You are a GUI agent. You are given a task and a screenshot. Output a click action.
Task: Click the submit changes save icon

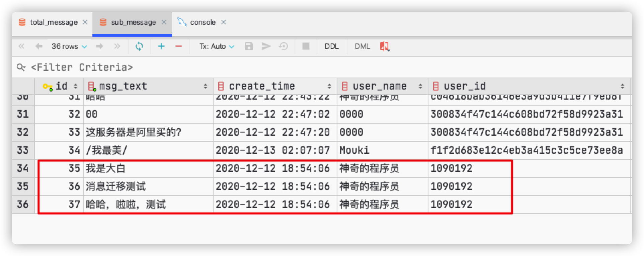(x=249, y=46)
